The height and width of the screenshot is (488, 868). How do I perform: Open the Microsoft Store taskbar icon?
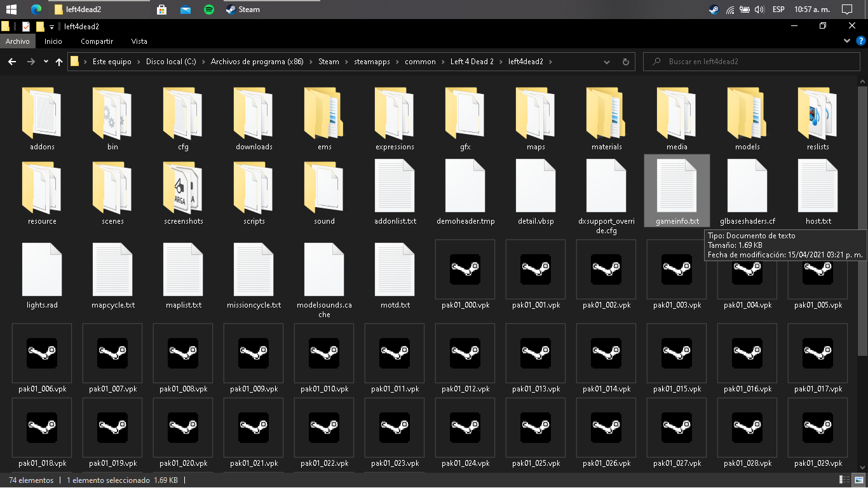pyautogui.click(x=161, y=10)
